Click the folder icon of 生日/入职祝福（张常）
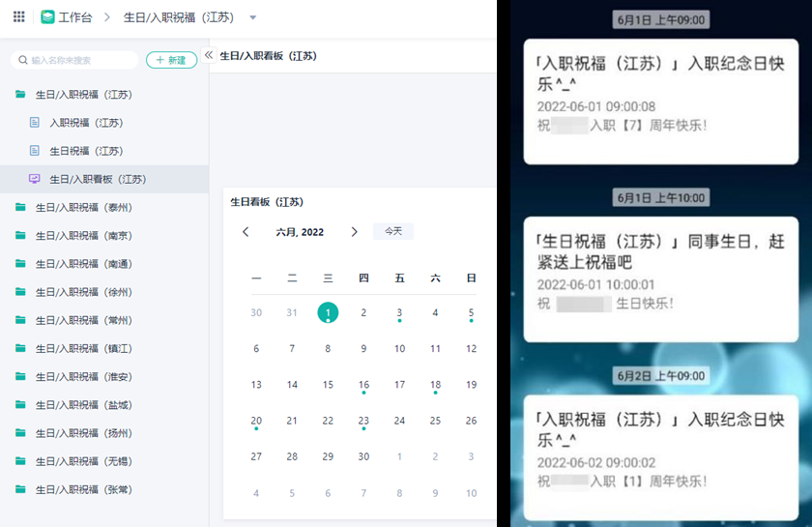812x527 pixels. click(20, 489)
